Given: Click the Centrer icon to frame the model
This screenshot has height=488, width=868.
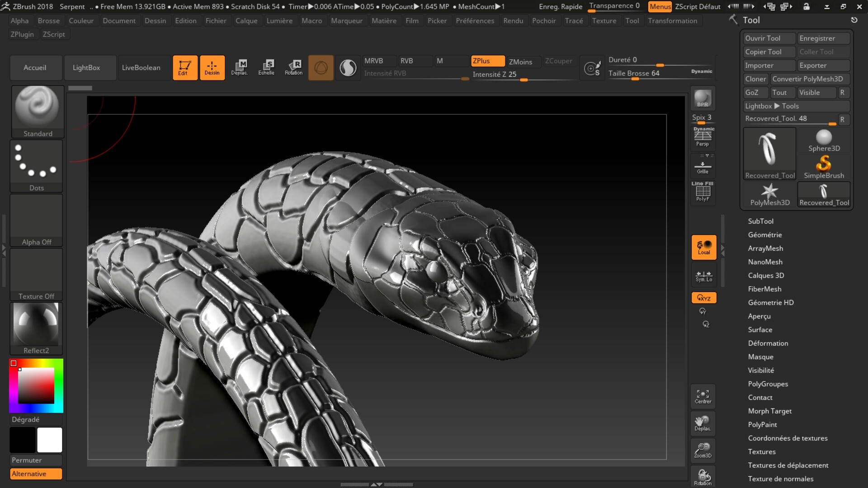Looking at the screenshot, I should [703, 396].
